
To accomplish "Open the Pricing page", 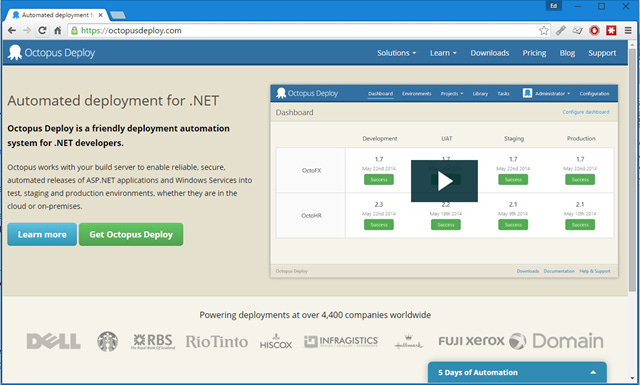I will [x=534, y=53].
